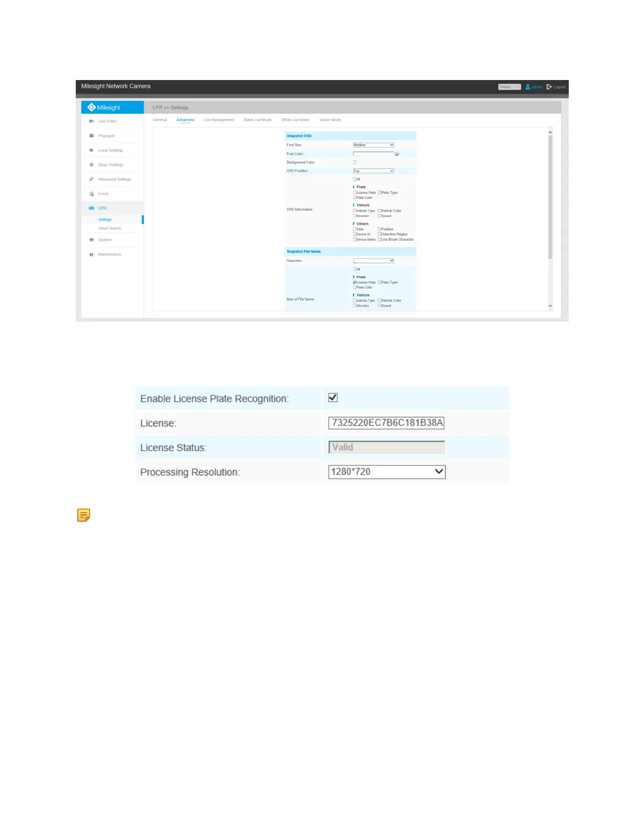Open the Font Size dropdown
Image resolution: width=644 pixels, height=834 pixels.
pyautogui.click(x=373, y=145)
